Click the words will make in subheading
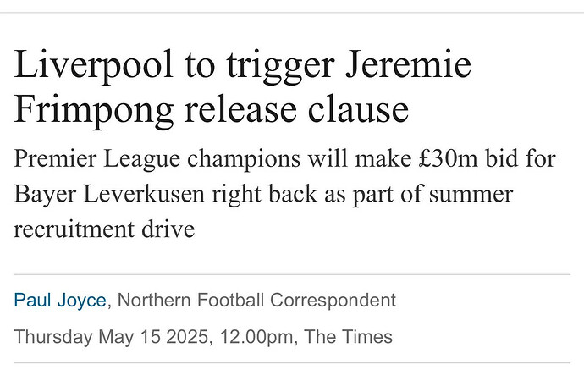Image resolution: width=584 pixels, height=392 pixels. click(360, 158)
